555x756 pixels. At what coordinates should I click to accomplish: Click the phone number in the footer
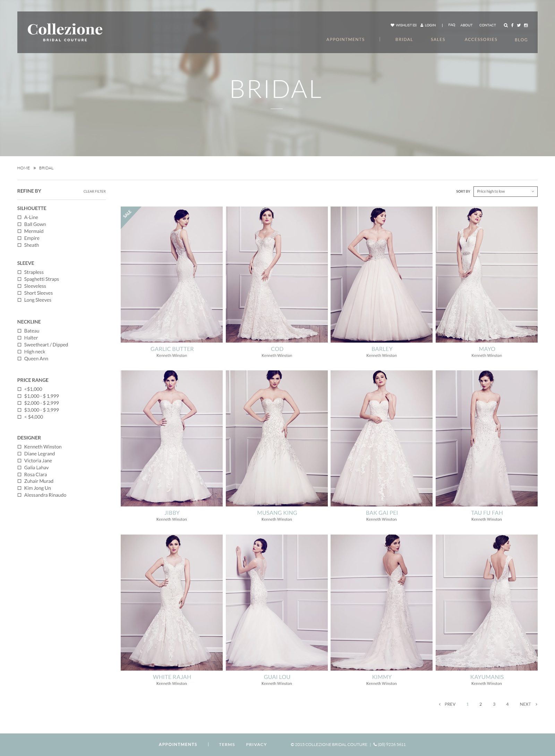[x=390, y=744]
